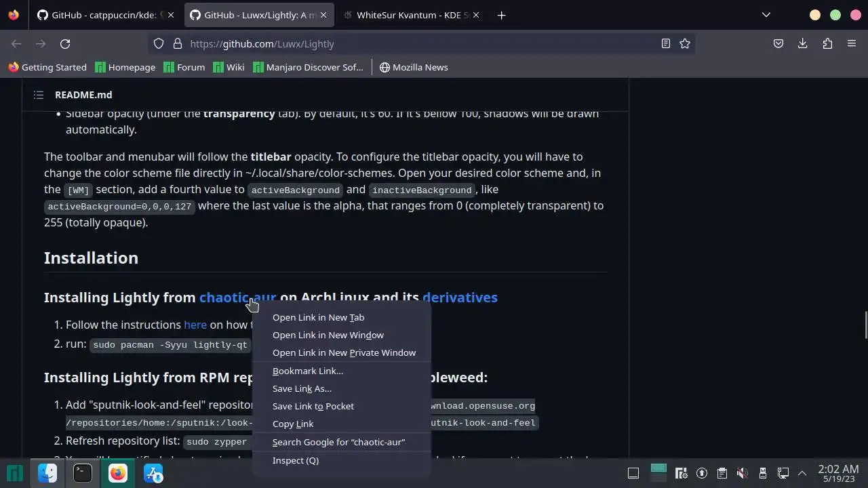The width and height of the screenshot is (868, 488).
Task: Search Google for “chaotic-aur”
Action: pos(342,442)
